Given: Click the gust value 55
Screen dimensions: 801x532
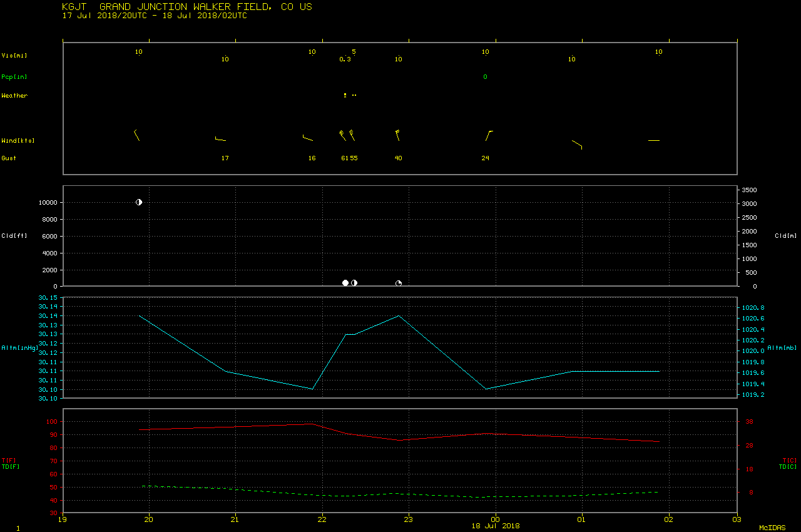Looking at the screenshot, I should pyautogui.click(x=354, y=158).
